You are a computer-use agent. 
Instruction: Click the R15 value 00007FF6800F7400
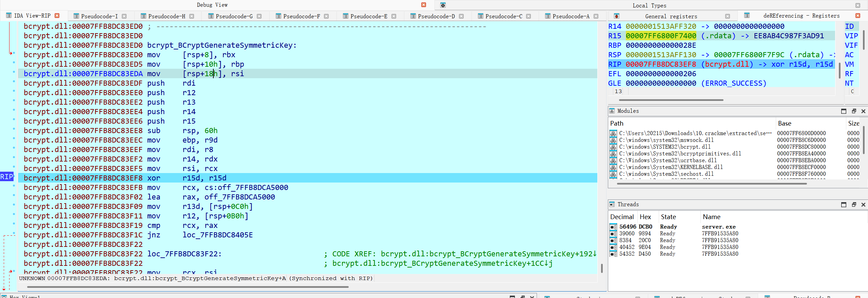click(x=661, y=36)
